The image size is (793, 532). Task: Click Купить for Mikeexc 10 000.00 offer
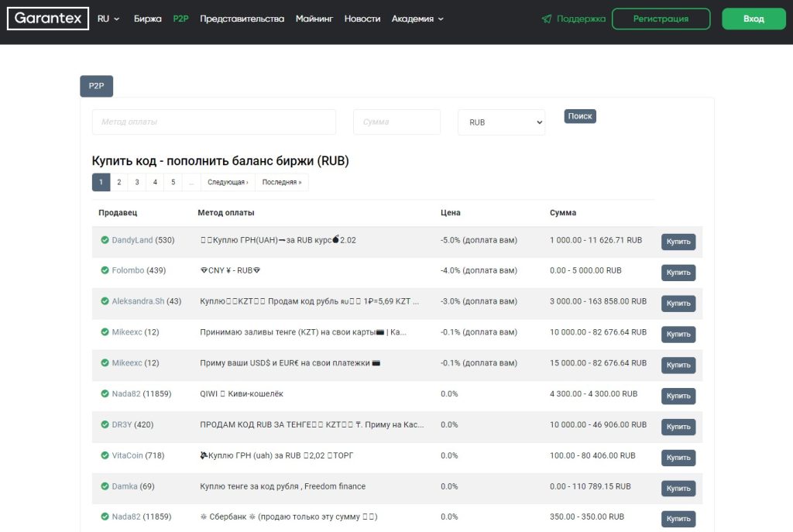click(x=678, y=335)
